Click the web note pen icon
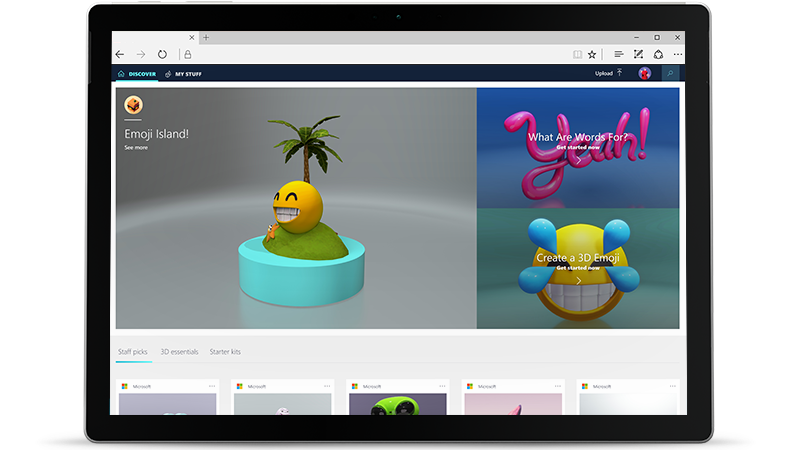Screen dimensions: 800x450 pos(639,54)
